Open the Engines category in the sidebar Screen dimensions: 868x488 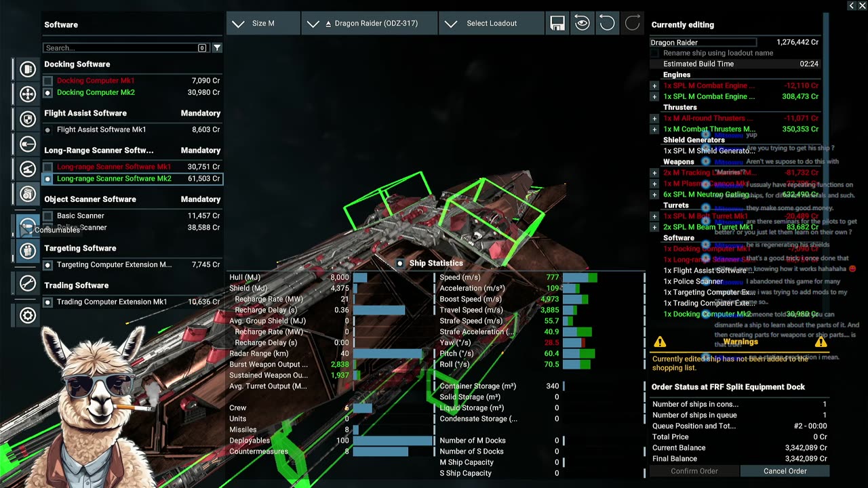pyautogui.click(x=28, y=69)
